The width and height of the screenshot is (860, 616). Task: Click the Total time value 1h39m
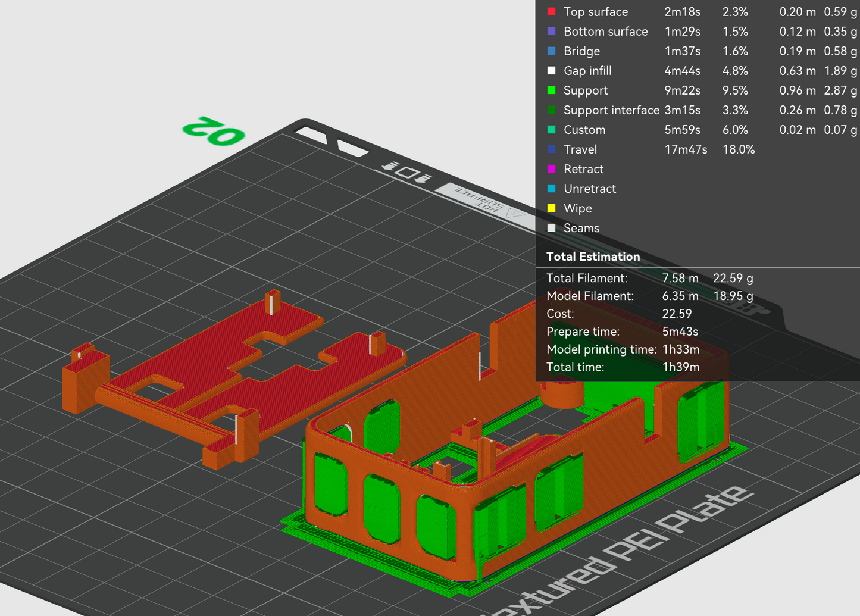tap(681, 367)
